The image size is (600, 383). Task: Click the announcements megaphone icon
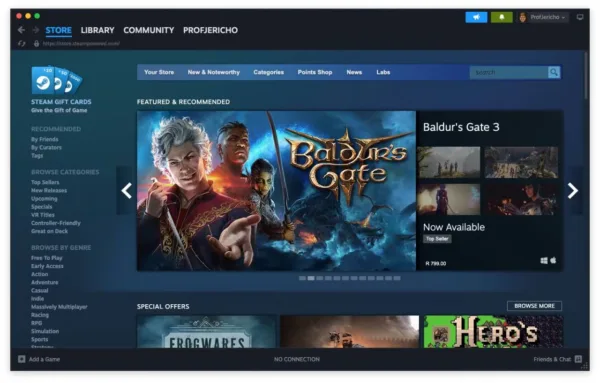coord(476,17)
